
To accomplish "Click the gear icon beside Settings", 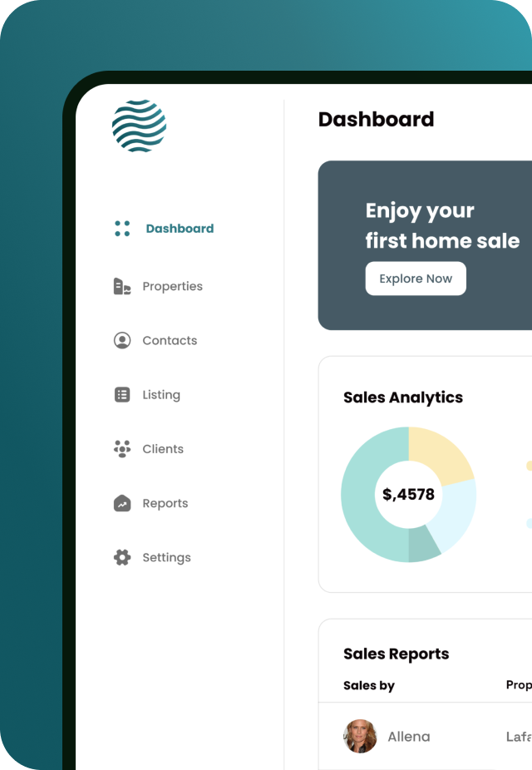I will [x=122, y=557].
